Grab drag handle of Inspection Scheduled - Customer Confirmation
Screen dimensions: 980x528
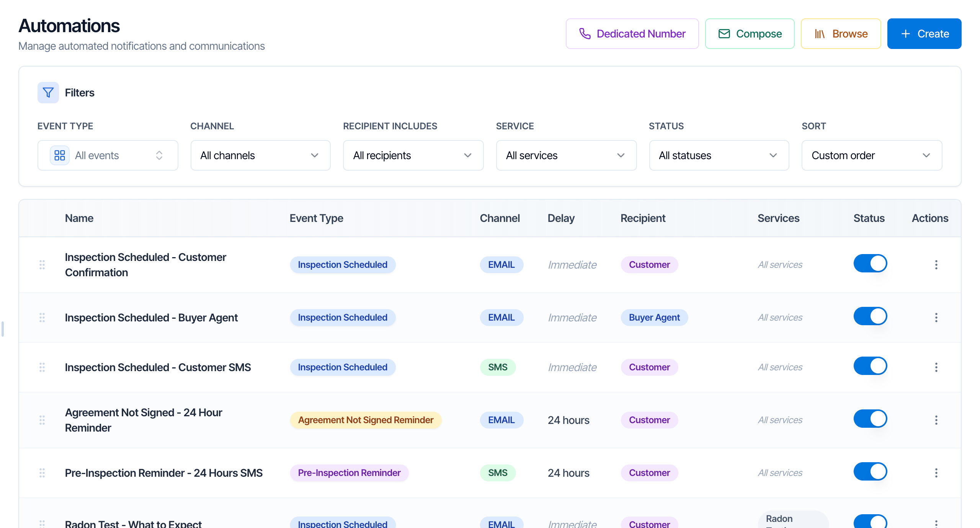42,265
